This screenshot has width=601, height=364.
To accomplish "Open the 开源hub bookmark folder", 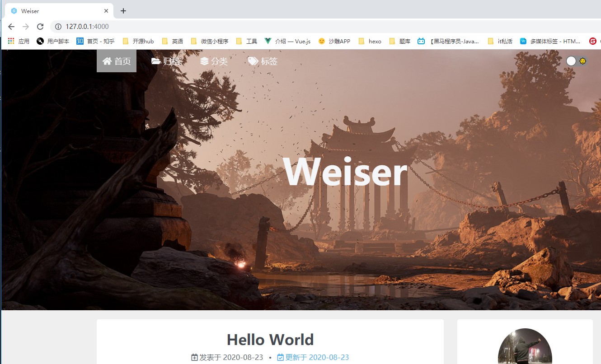I will point(138,41).
